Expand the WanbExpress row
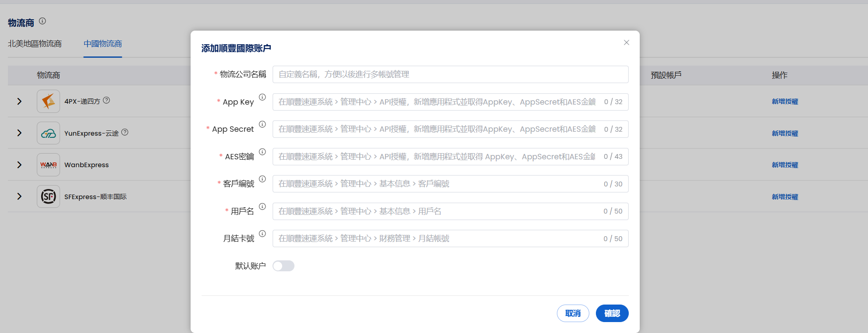 coord(19,165)
